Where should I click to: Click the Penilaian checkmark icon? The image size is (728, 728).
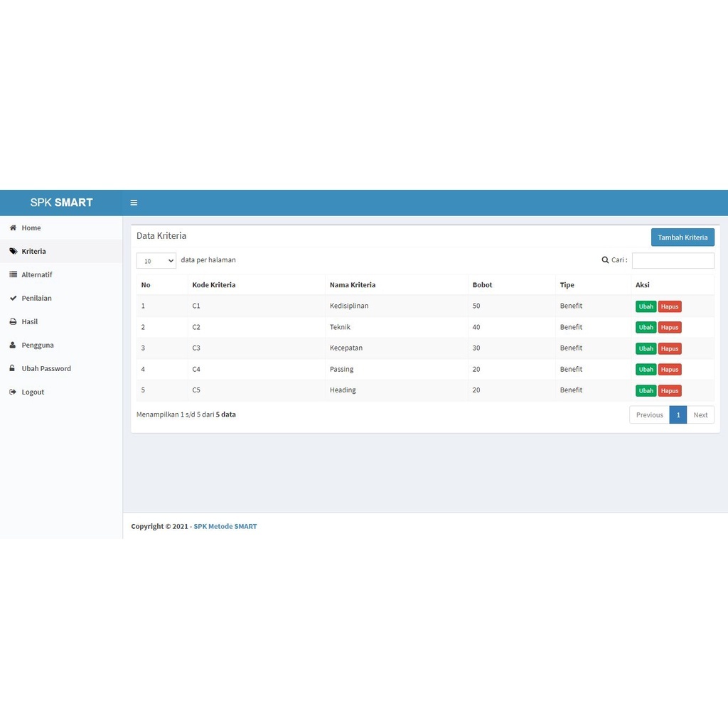click(13, 299)
